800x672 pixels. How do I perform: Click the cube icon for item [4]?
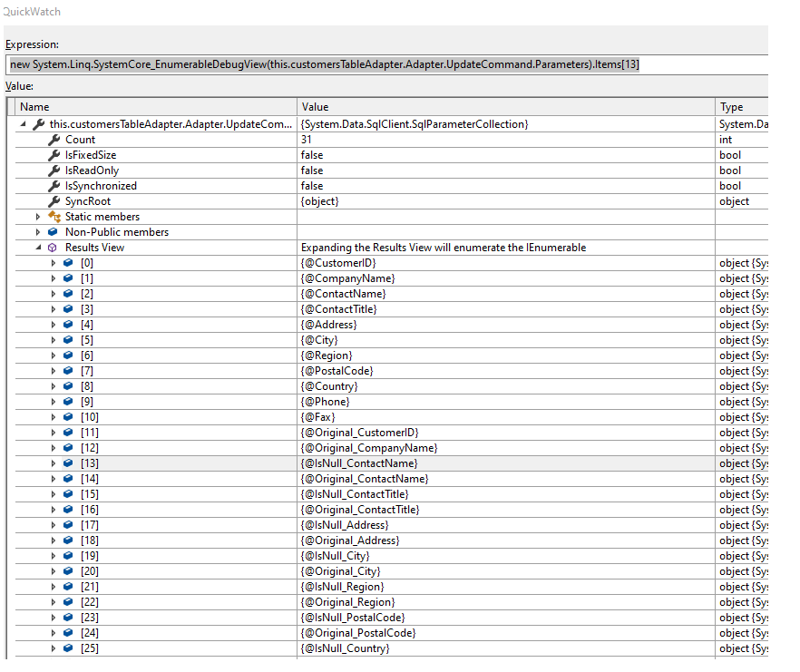(68, 325)
